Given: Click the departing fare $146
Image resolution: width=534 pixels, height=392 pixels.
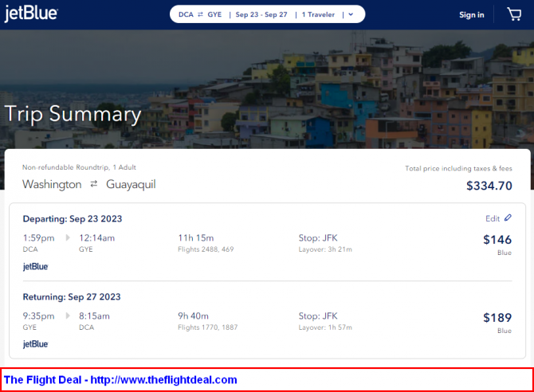Looking at the screenshot, I should pos(497,240).
